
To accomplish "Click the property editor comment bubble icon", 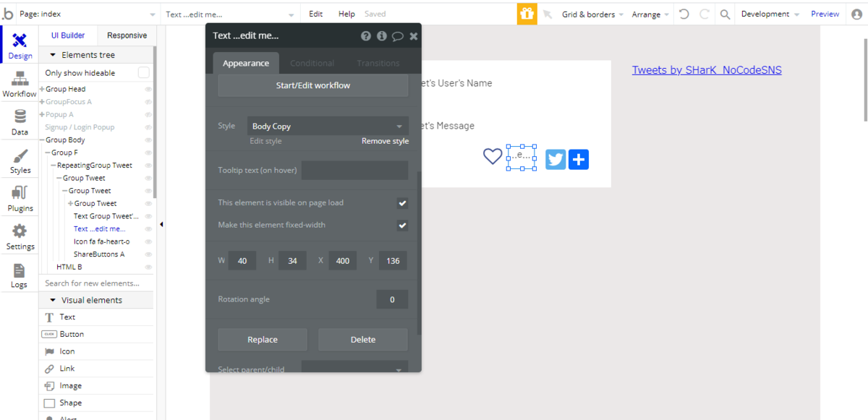I will pyautogui.click(x=398, y=35).
